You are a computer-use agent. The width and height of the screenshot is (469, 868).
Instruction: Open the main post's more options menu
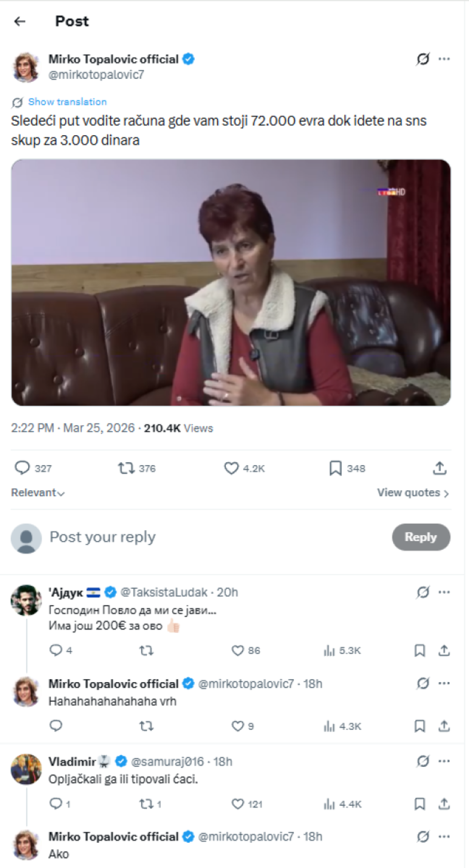click(444, 59)
